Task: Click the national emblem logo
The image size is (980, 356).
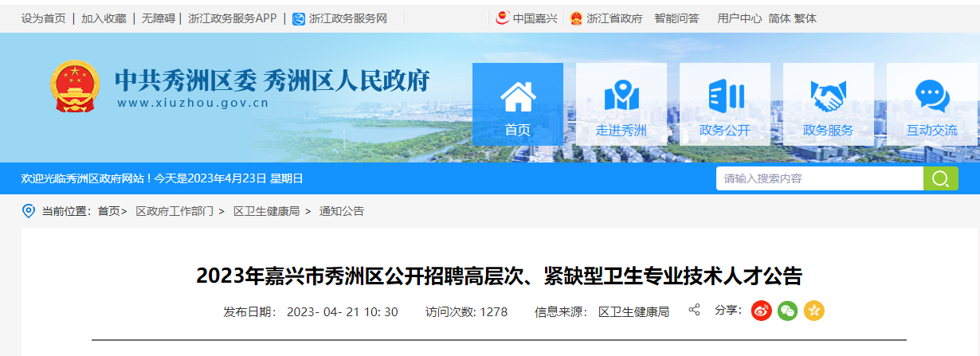Action: (75, 87)
